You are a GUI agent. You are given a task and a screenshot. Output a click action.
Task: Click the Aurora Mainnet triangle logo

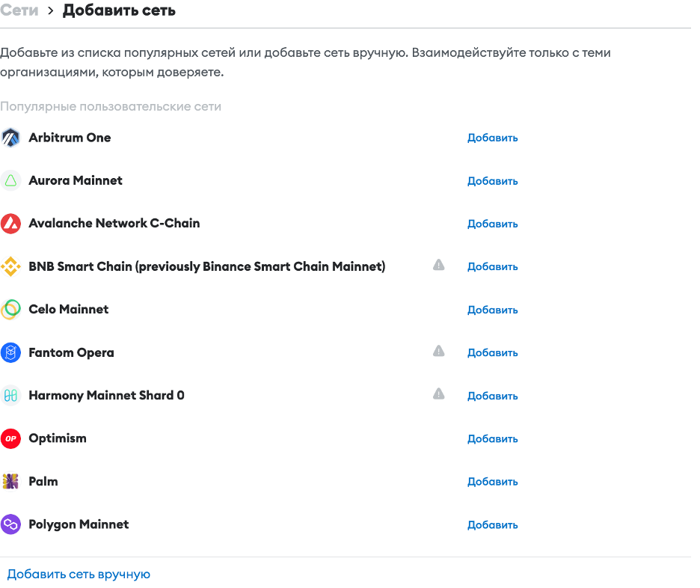click(10, 181)
